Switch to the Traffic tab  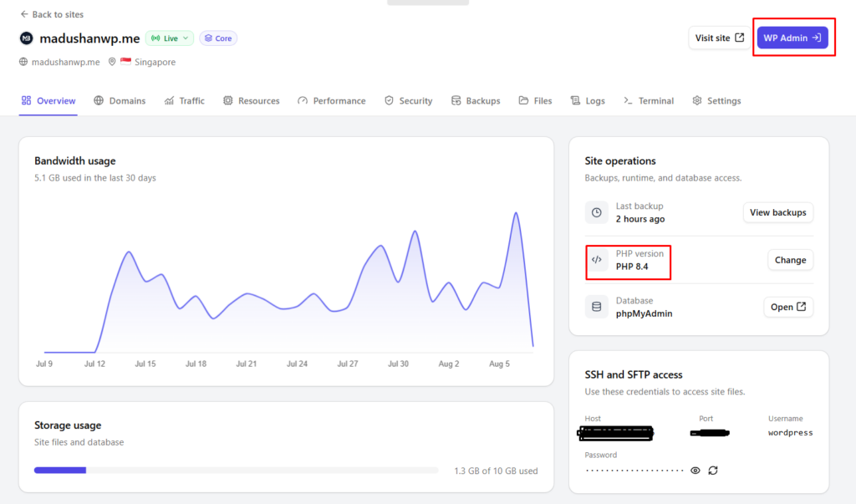click(x=185, y=100)
